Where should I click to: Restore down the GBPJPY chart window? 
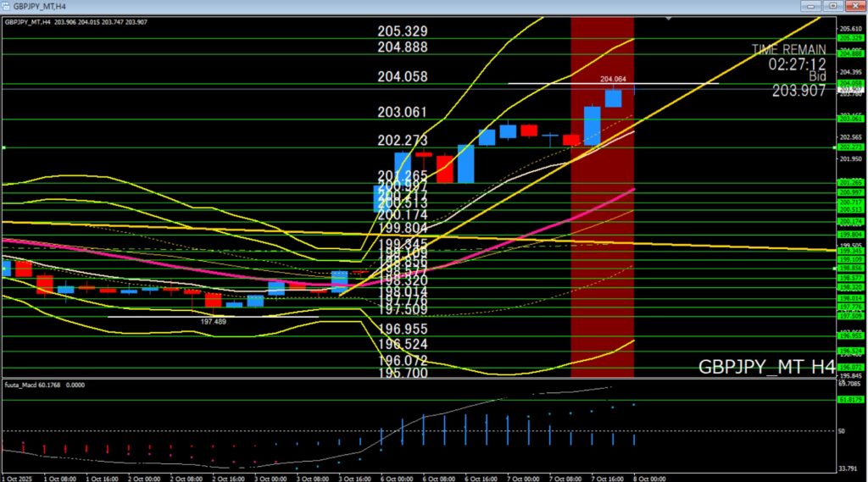click(x=834, y=6)
